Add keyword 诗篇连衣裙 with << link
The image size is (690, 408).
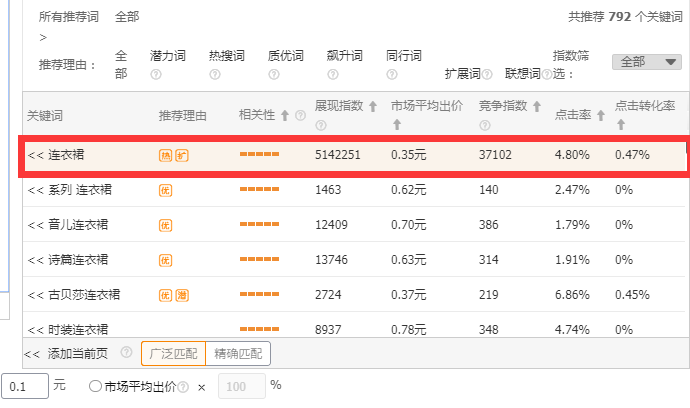tap(35, 260)
